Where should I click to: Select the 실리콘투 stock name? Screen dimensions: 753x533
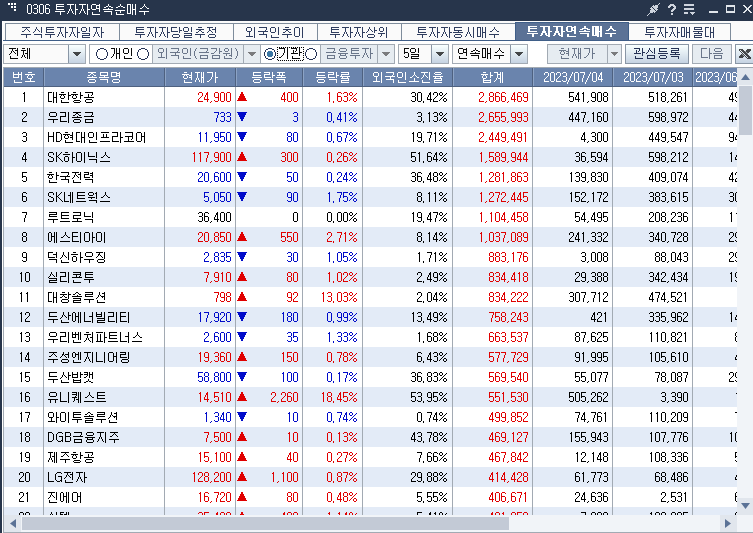pos(71,278)
